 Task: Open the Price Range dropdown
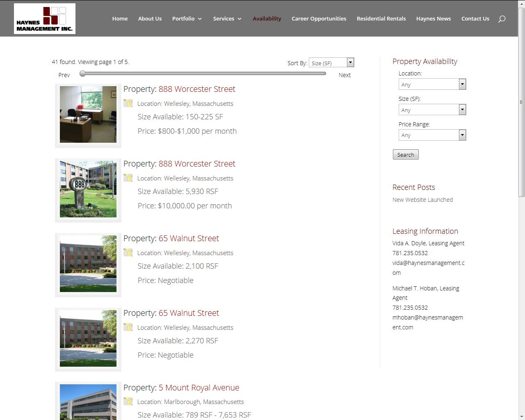(432, 135)
